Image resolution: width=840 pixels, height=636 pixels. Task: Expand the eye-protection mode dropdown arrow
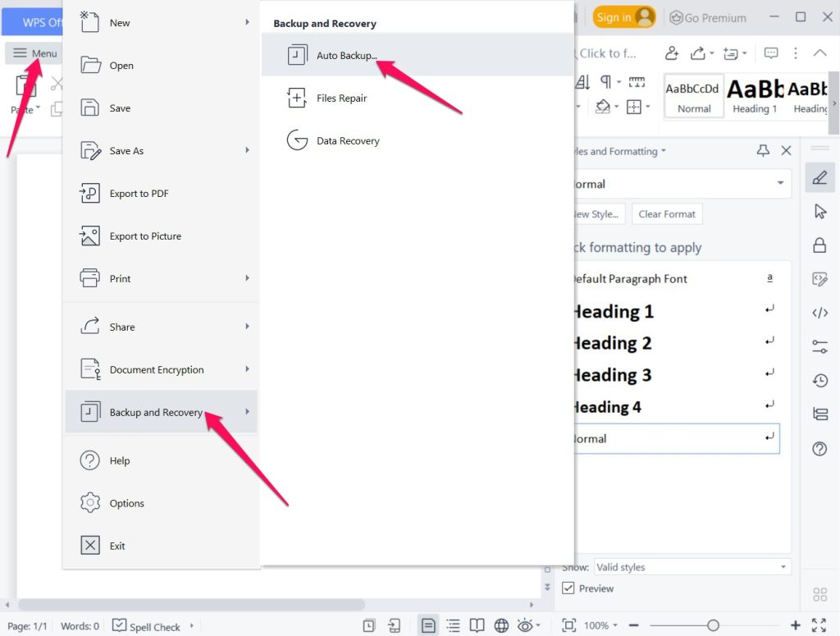tap(536, 625)
